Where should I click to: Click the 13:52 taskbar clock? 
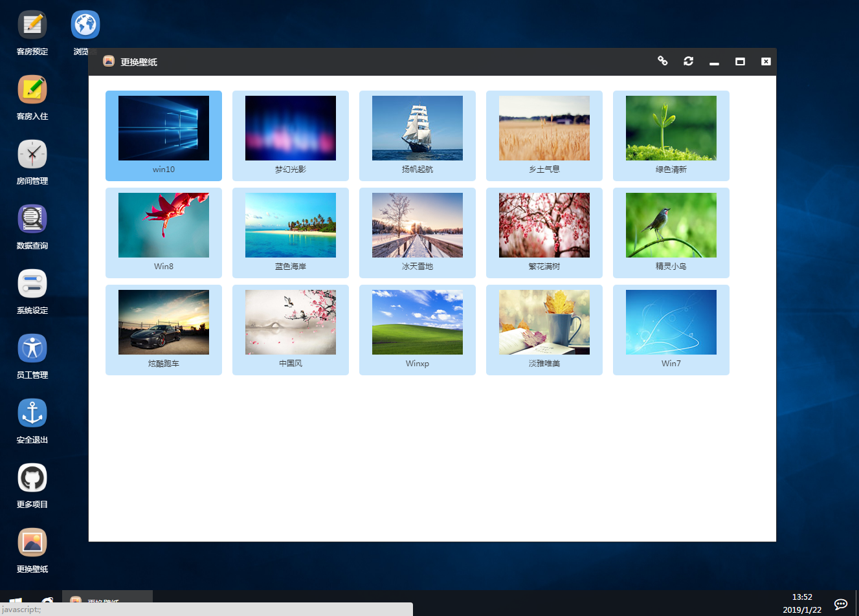click(802, 597)
